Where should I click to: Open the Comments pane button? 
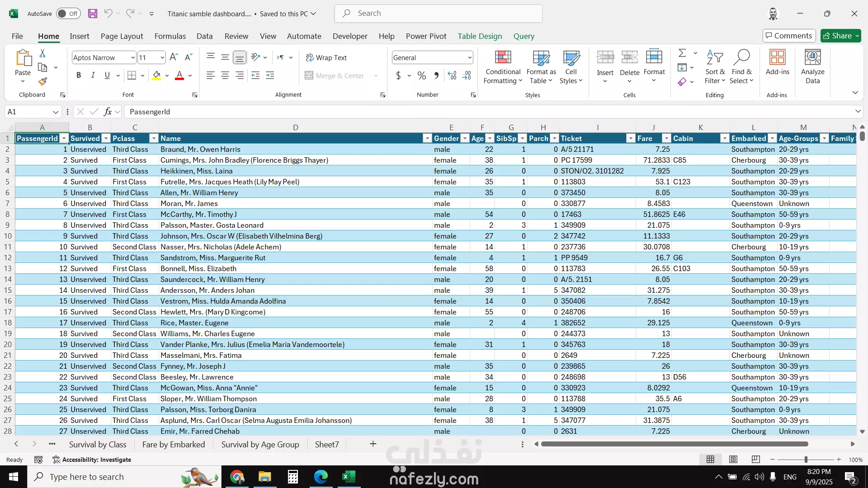point(789,36)
